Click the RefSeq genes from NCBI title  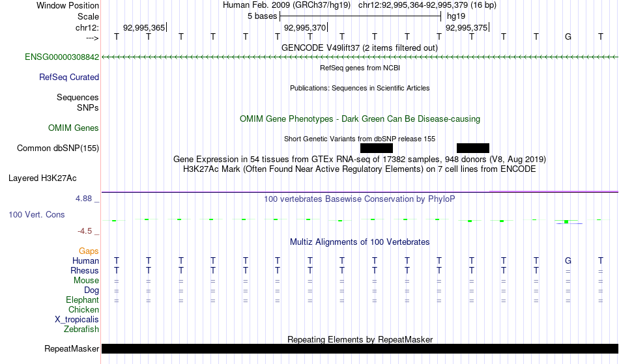point(360,68)
